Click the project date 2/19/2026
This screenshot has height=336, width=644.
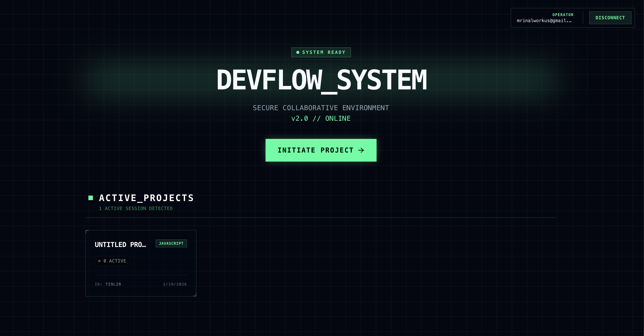pyautogui.click(x=175, y=284)
